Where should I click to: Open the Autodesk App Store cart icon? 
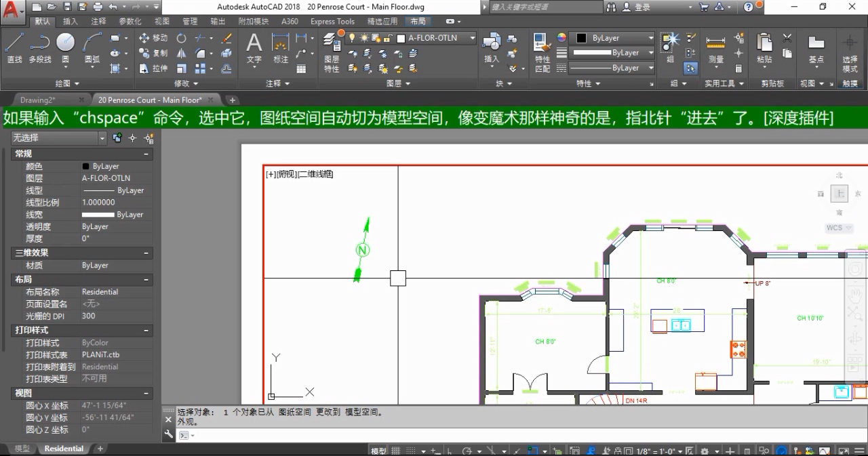[x=704, y=7]
